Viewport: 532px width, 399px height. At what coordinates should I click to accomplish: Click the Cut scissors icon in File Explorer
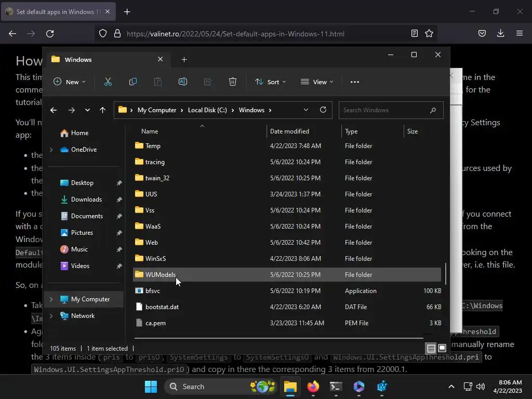point(108,82)
